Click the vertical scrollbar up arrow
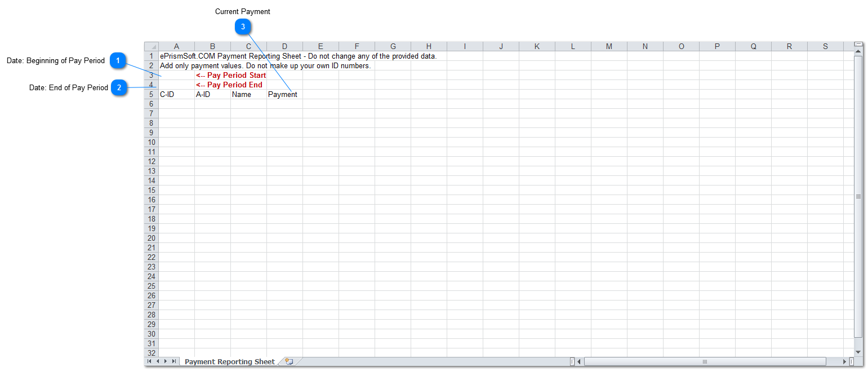 (x=858, y=51)
